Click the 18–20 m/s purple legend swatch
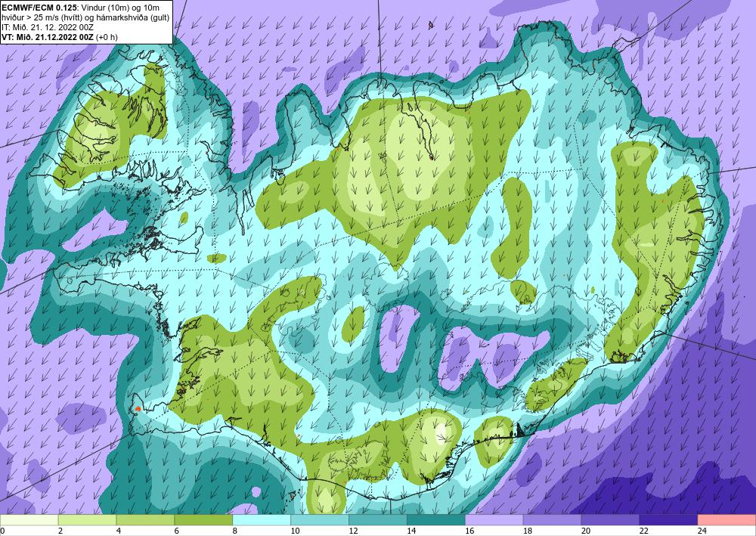 tap(552, 521)
